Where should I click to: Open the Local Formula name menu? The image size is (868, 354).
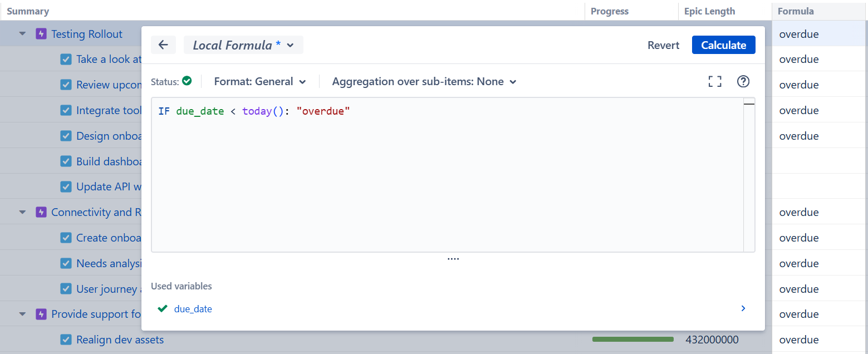click(x=243, y=45)
